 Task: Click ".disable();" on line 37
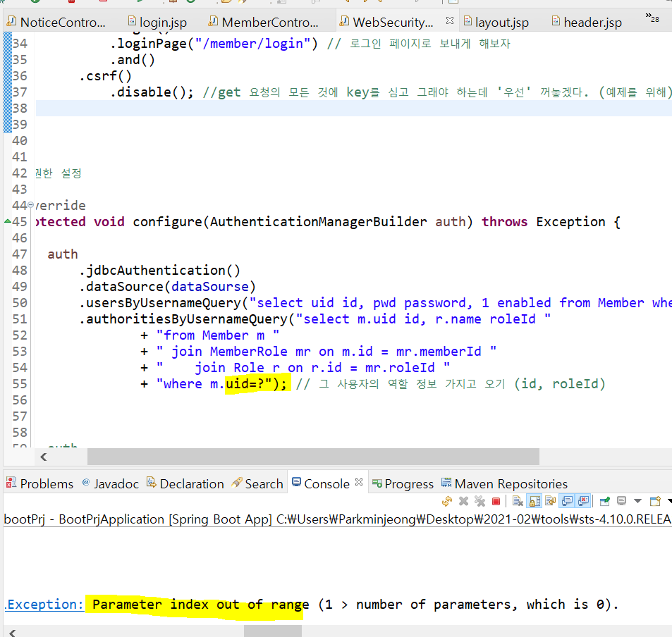152,92
